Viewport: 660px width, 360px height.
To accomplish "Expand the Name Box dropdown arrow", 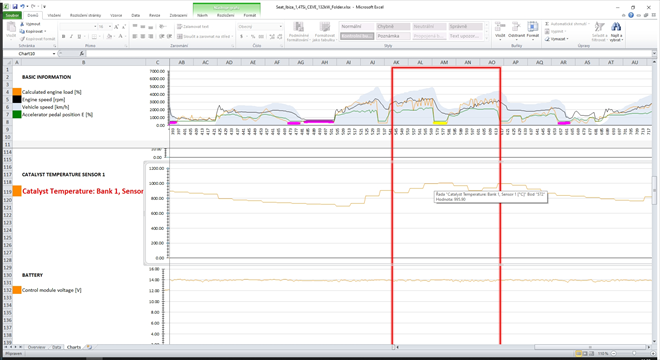I will click(x=54, y=54).
